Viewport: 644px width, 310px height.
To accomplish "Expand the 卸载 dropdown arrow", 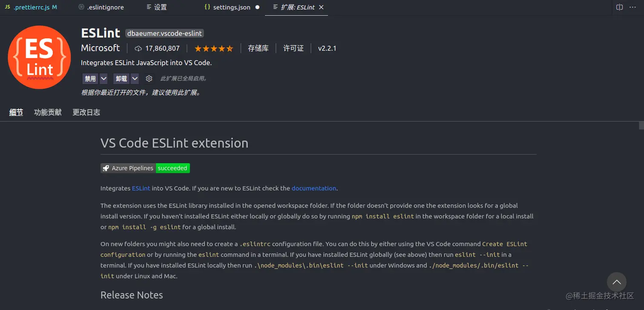I will coord(135,78).
